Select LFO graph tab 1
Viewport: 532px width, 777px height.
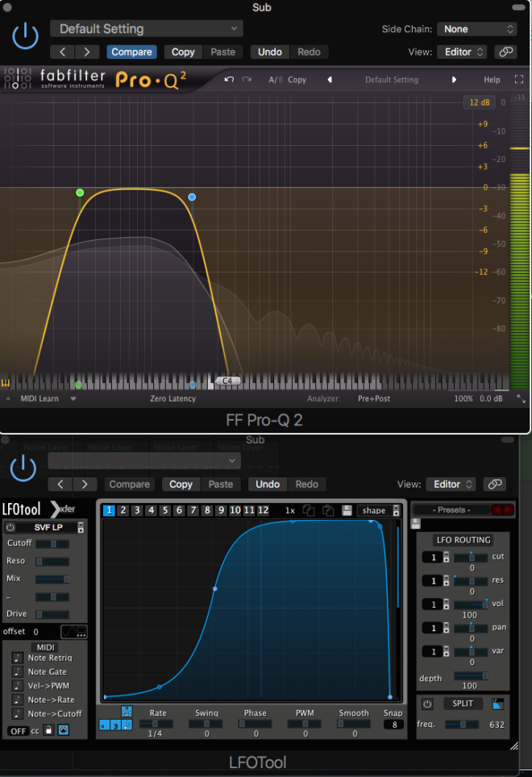pos(109,510)
